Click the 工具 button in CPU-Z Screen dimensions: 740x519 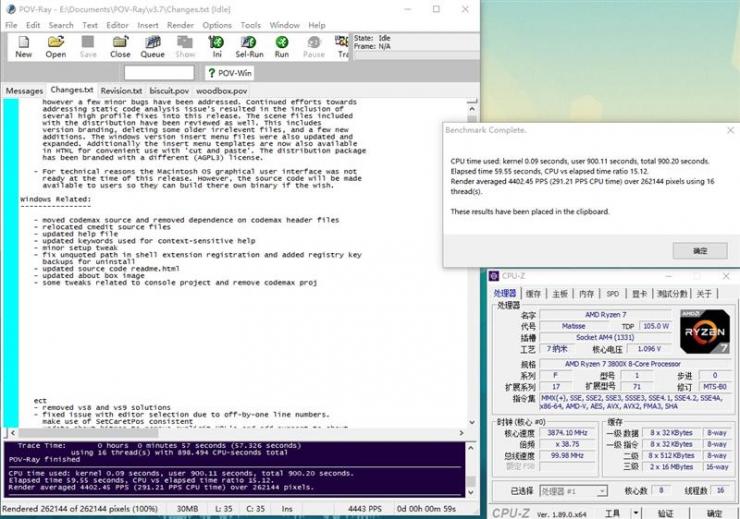point(613,513)
